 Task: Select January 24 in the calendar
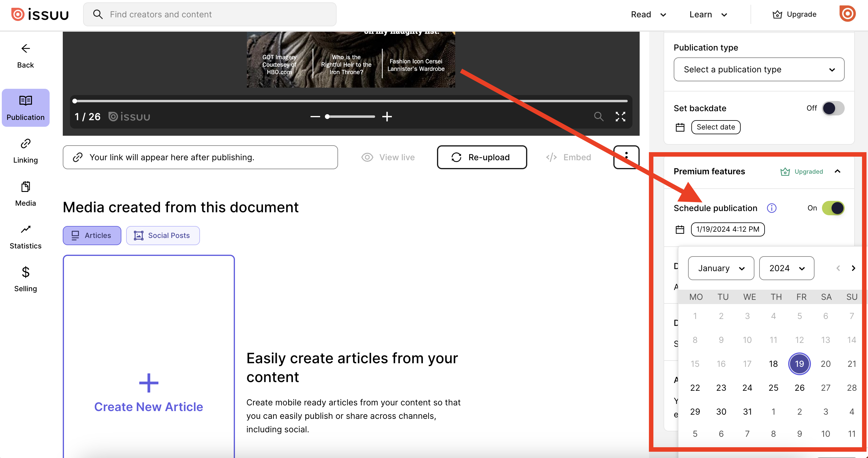[x=747, y=388]
